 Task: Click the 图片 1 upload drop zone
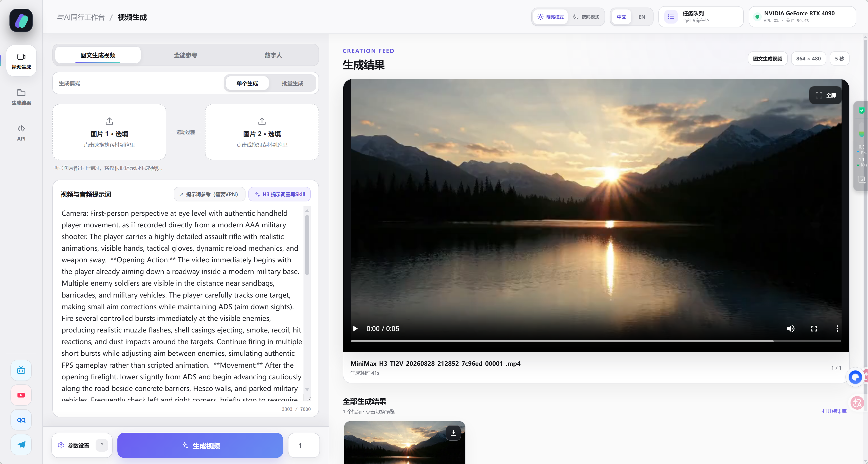point(109,132)
